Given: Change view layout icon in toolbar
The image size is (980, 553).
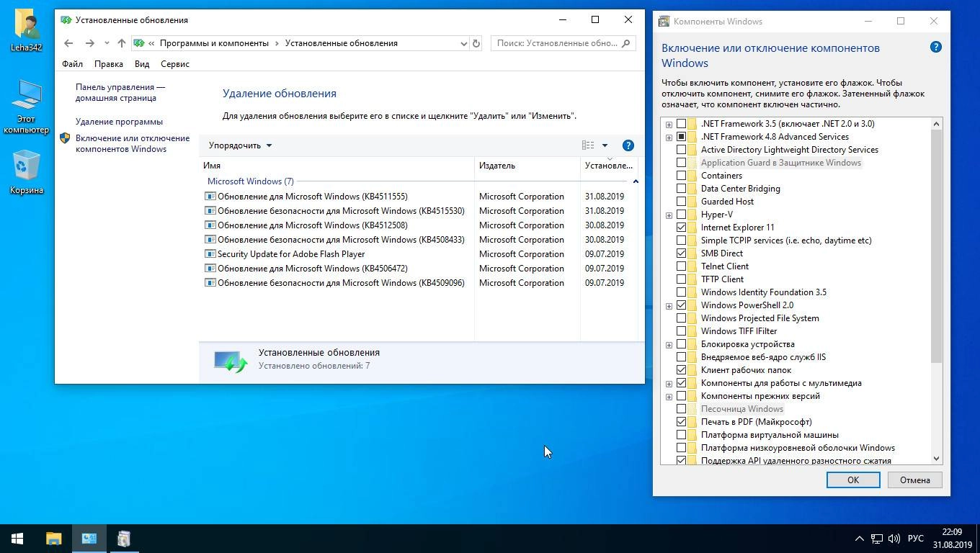Looking at the screenshot, I should coord(588,145).
